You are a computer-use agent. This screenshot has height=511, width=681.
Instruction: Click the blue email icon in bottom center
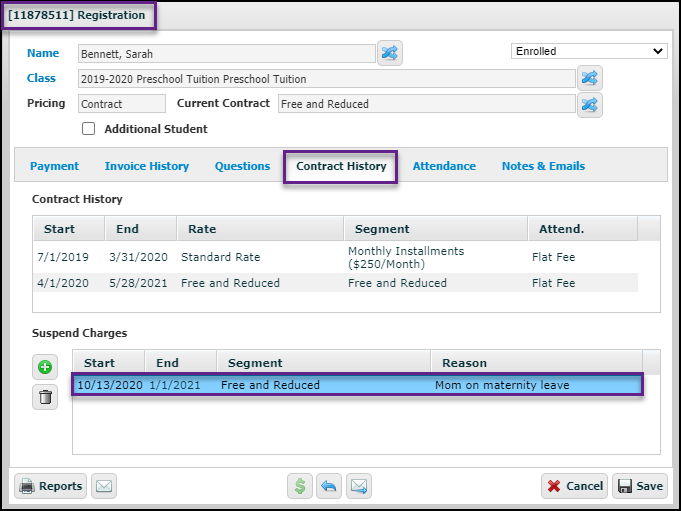(358, 487)
